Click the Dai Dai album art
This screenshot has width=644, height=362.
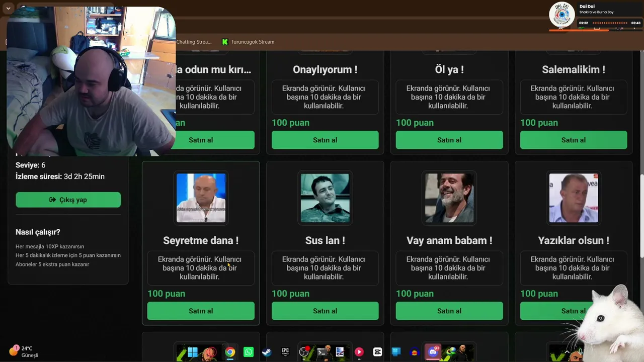pos(562,15)
